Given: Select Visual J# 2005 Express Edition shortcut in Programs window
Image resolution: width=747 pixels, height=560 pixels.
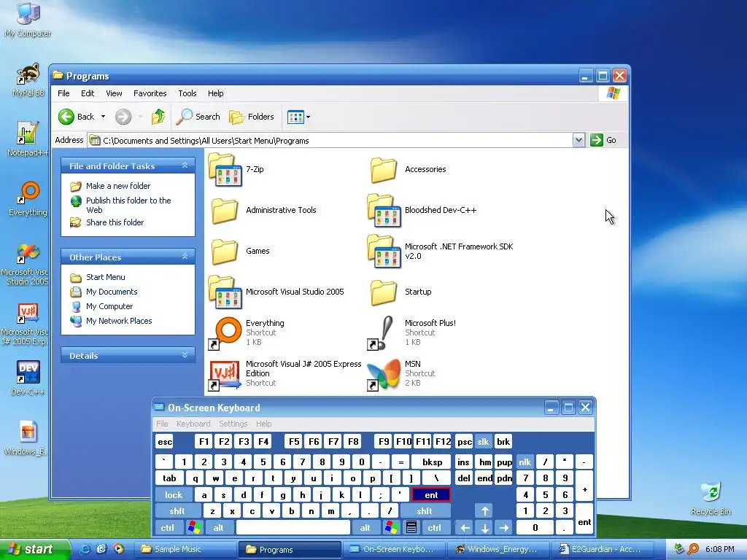Looking at the screenshot, I should pyautogui.click(x=225, y=374).
